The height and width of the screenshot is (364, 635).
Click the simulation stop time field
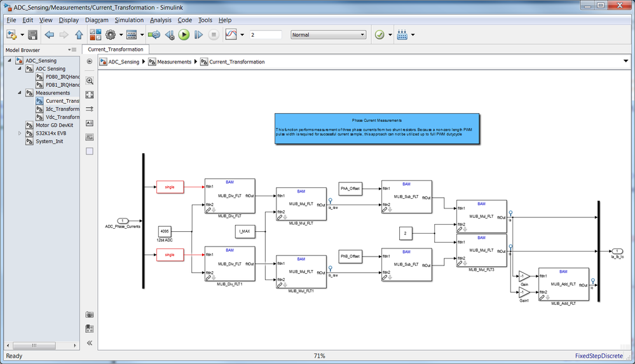(266, 35)
